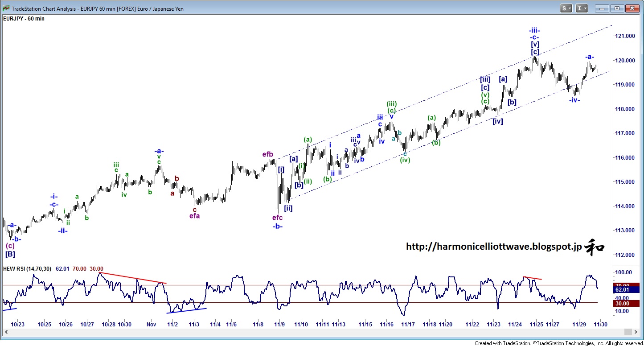This screenshot has width=644, height=346.
Task: Click the 11/6 date label
Action: click(x=231, y=324)
